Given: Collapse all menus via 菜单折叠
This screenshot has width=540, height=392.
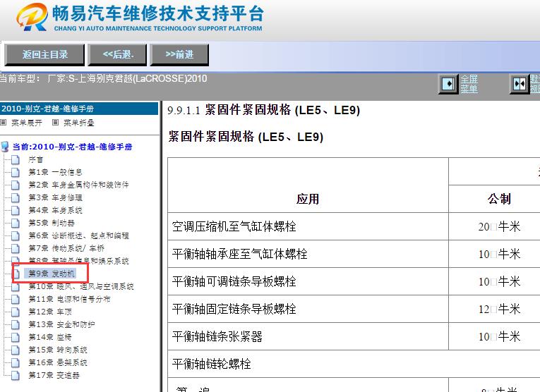Looking at the screenshot, I should tap(79, 123).
